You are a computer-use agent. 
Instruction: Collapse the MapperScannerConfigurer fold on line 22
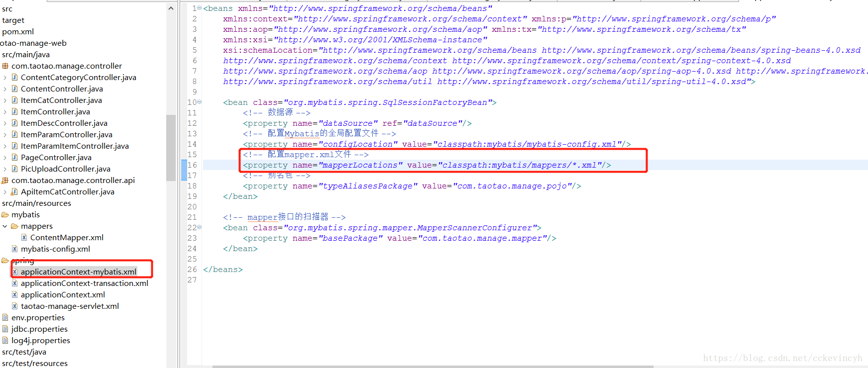(200, 227)
